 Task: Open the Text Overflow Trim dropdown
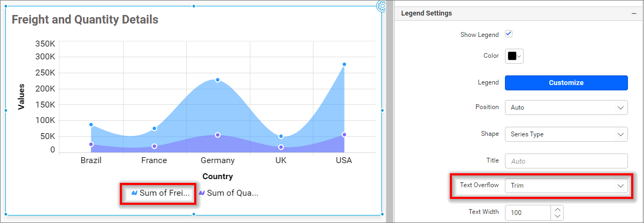566,186
